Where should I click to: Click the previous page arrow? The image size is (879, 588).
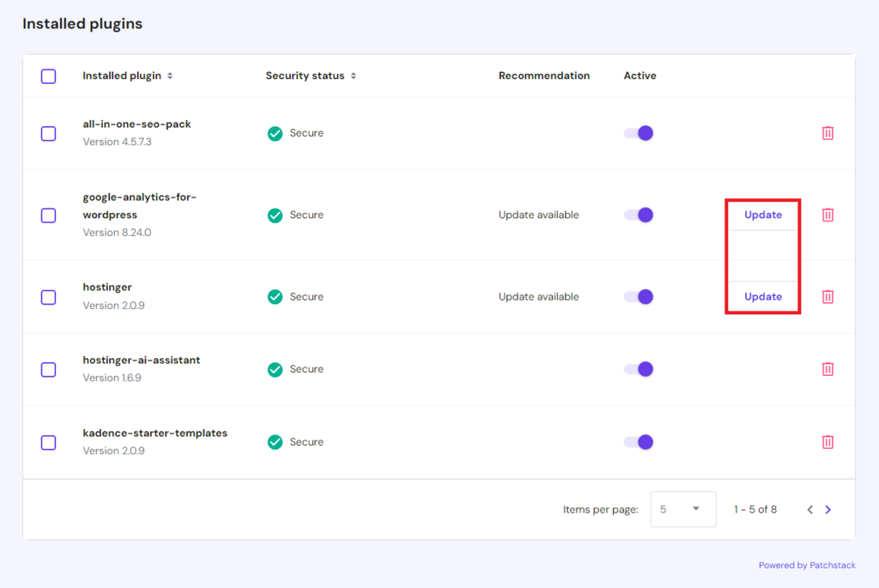tap(809, 509)
